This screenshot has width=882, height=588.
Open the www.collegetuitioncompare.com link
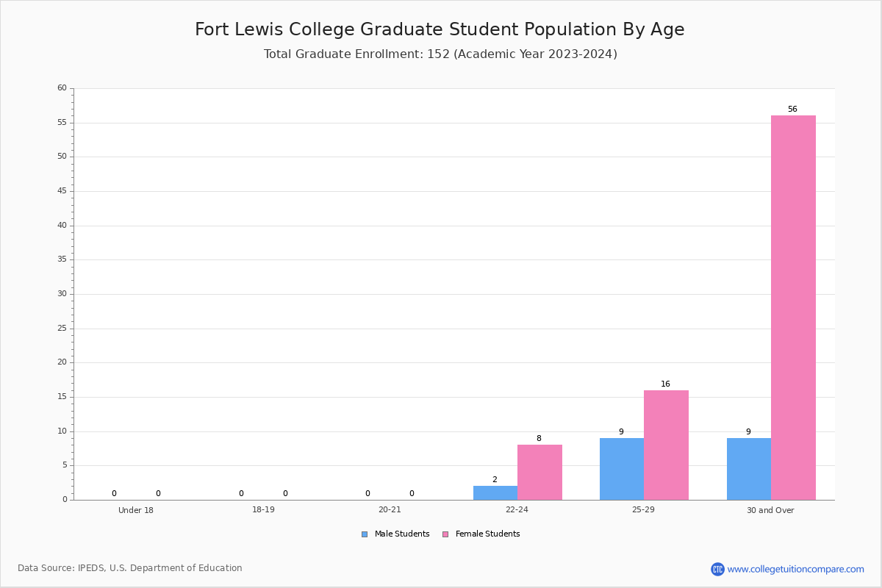pyautogui.click(x=796, y=569)
